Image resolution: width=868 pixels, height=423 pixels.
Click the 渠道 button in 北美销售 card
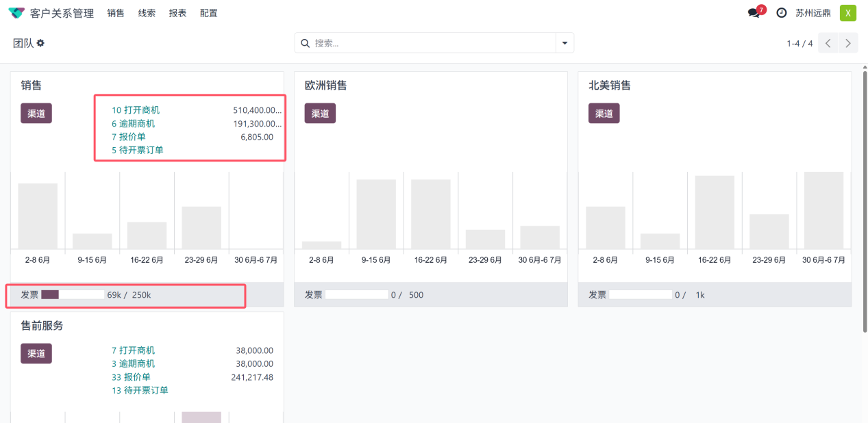pos(604,114)
